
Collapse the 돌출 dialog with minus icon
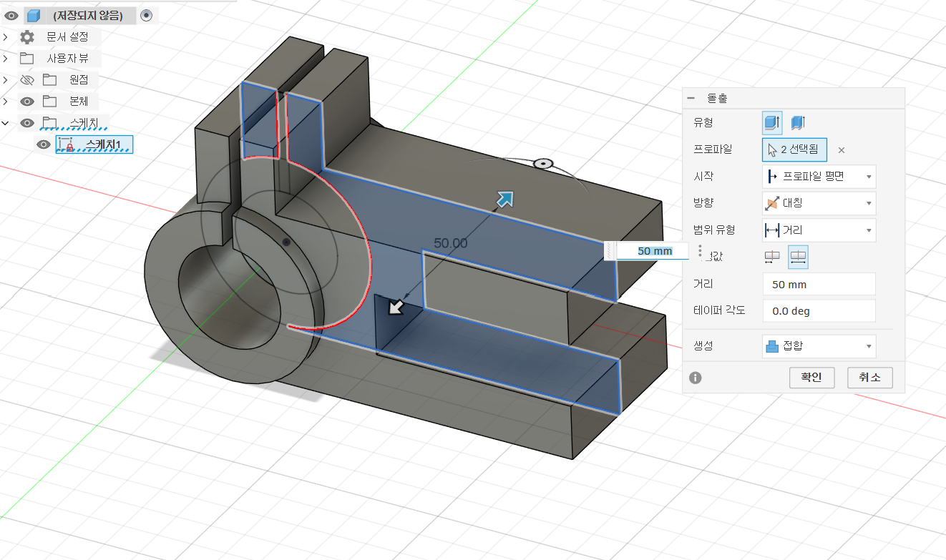point(691,99)
